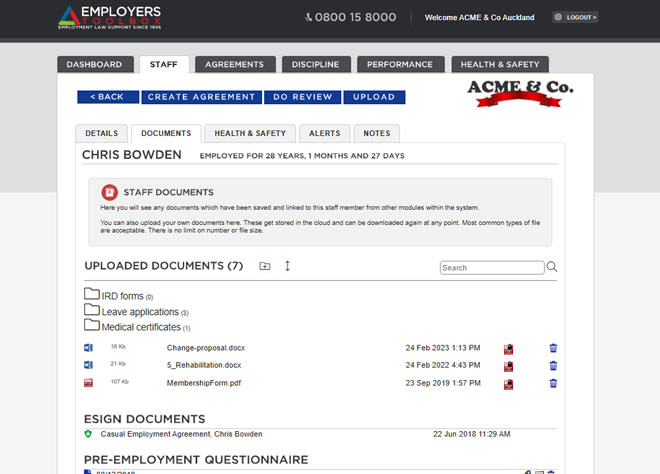Click the red PDF icon for 5_Rehabilitation.docx

click(x=508, y=366)
